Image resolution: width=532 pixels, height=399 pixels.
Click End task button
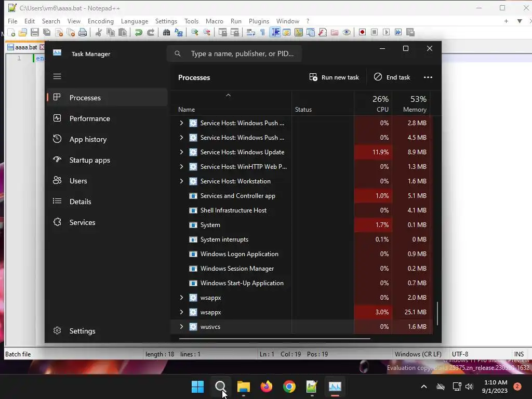392,77
